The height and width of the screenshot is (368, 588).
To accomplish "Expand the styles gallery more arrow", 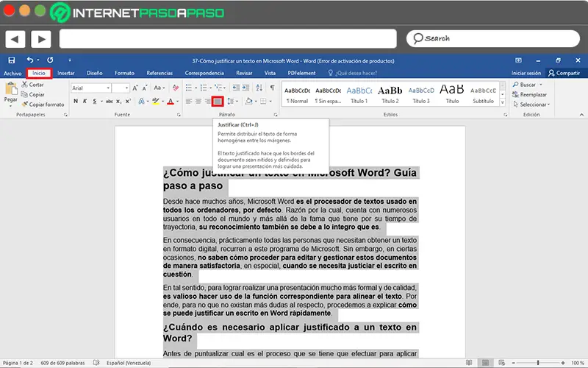I will [x=503, y=102].
